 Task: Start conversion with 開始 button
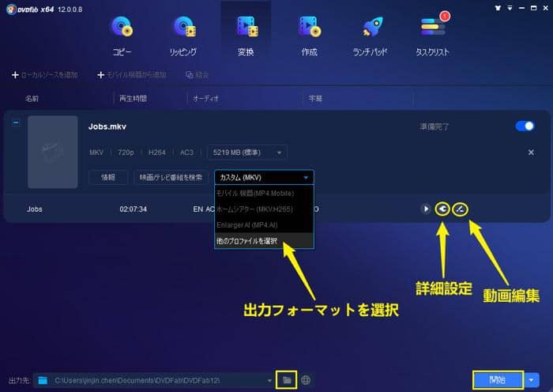pos(498,380)
